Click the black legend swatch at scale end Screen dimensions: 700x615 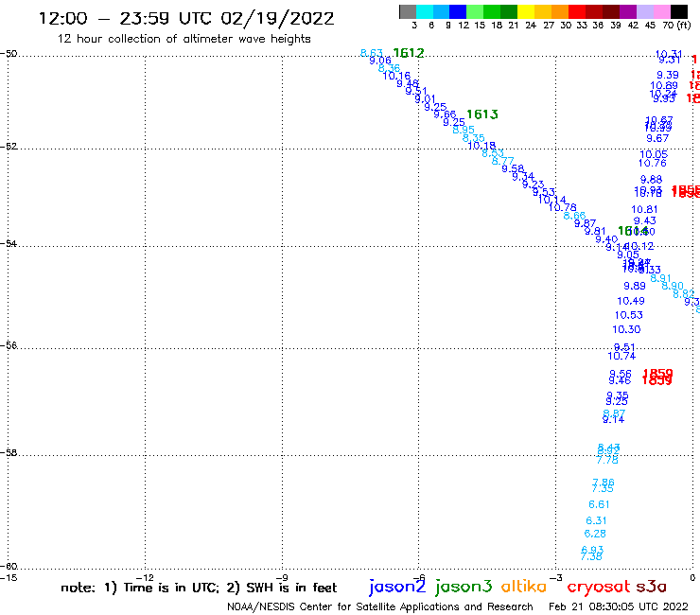[679, 11]
